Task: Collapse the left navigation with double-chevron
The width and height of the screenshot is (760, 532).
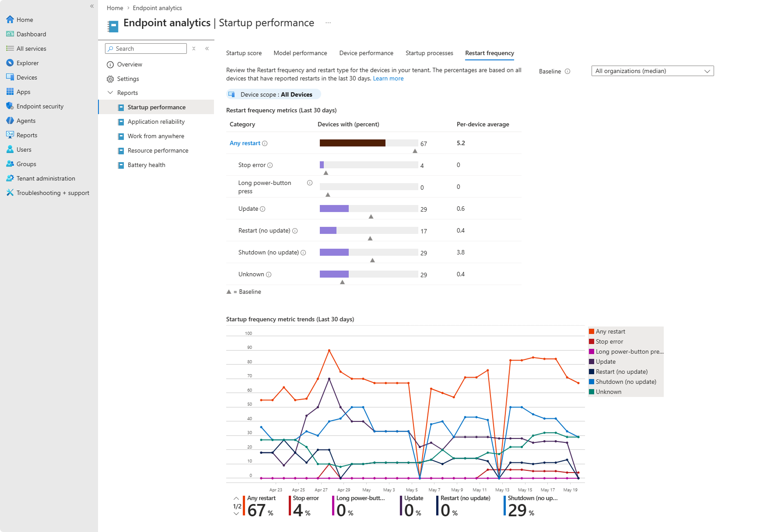Action: pyautogui.click(x=92, y=6)
